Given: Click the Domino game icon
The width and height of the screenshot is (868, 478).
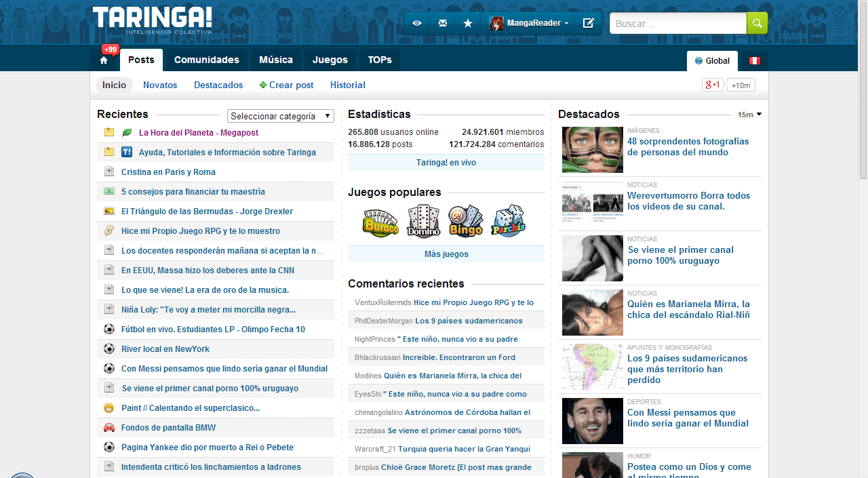Looking at the screenshot, I should 424,221.
